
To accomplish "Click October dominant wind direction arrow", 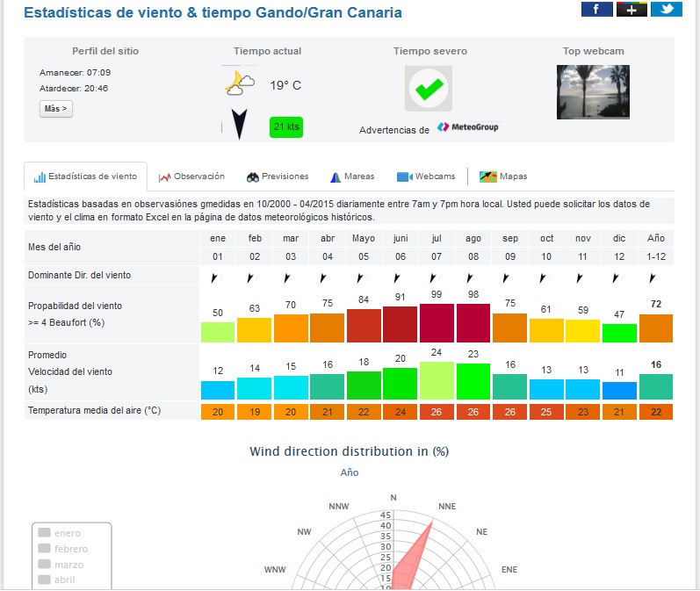I will 543,278.
